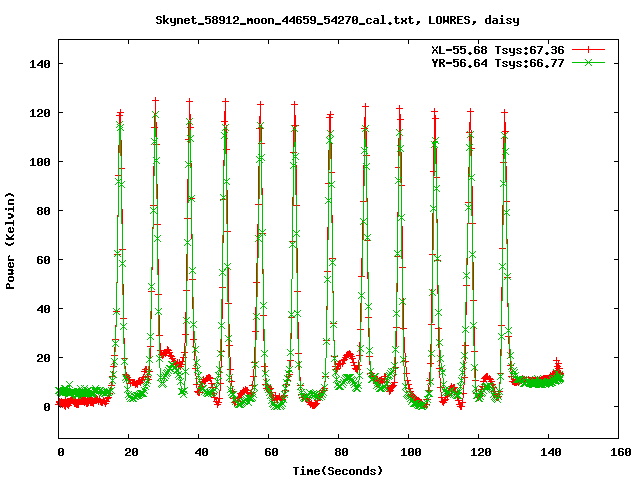Click the green cross legend marker sample

coord(588,62)
